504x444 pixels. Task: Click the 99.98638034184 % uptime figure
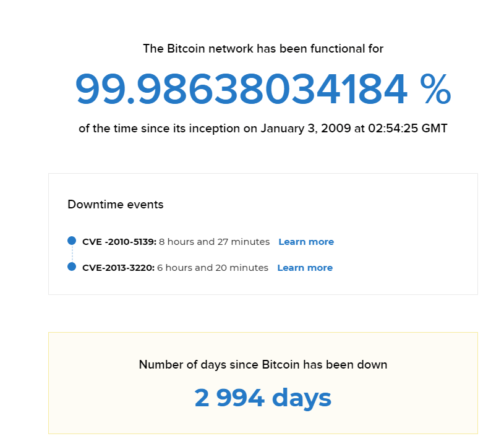click(x=263, y=88)
